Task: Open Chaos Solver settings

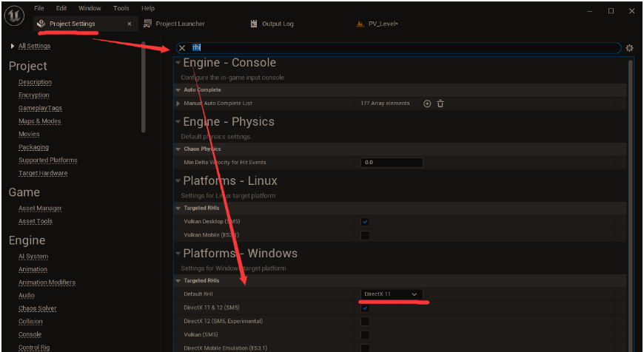Action: tap(37, 308)
